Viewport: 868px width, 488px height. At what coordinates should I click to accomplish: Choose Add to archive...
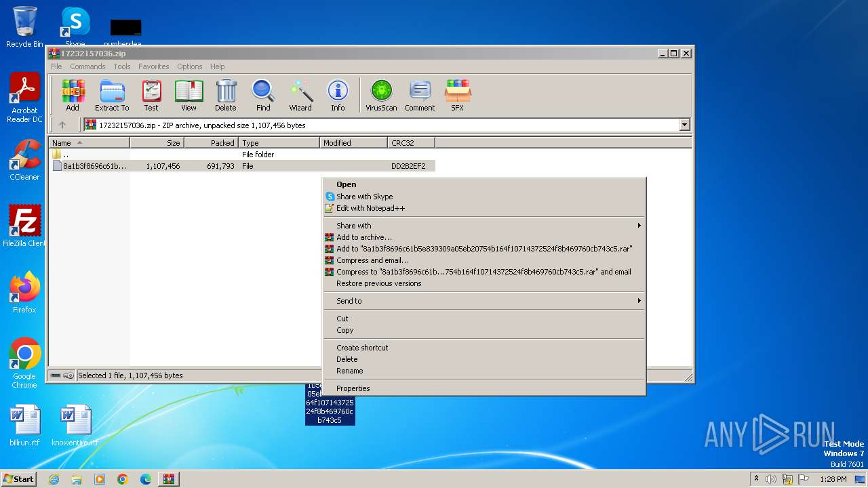tap(484, 237)
